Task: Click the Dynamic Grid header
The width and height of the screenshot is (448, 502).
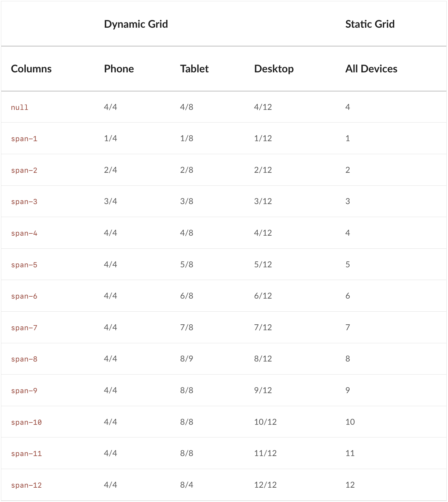Action: point(136,24)
